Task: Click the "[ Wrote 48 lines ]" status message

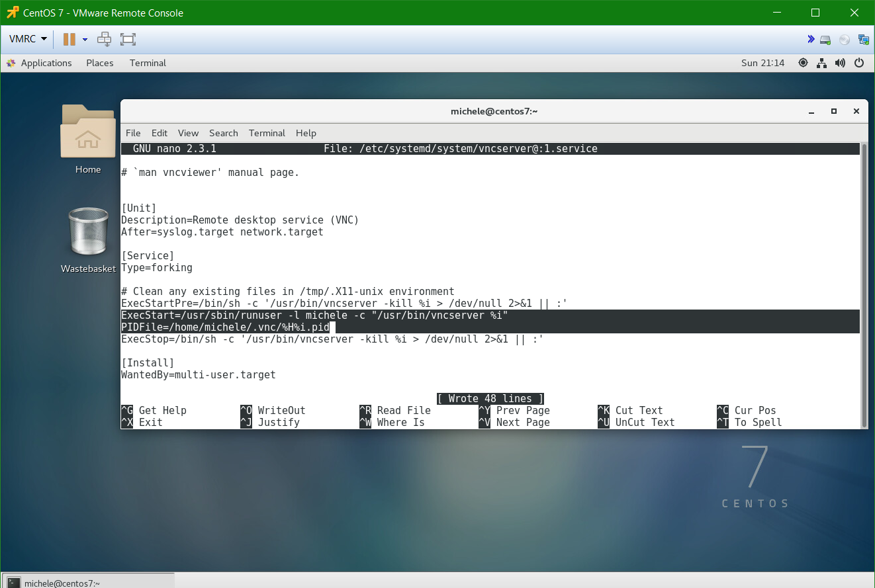Action: pyautogui.click(x=490, y=399)
